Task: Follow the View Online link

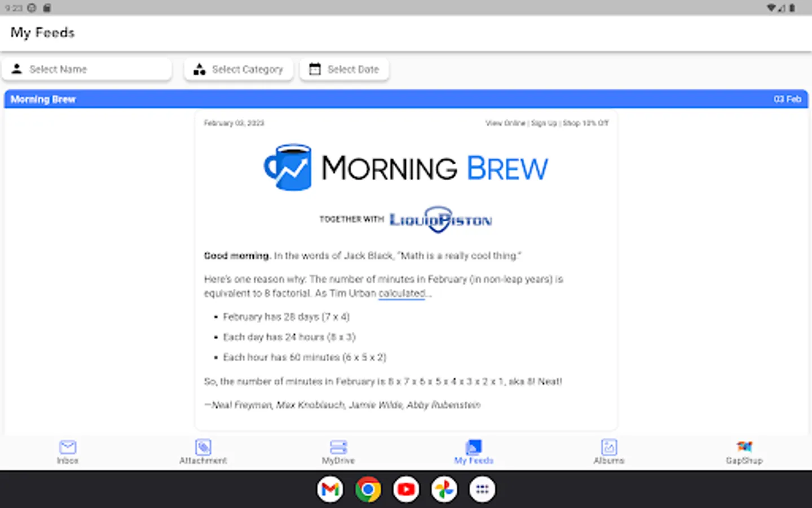Action: pos(505,123)
